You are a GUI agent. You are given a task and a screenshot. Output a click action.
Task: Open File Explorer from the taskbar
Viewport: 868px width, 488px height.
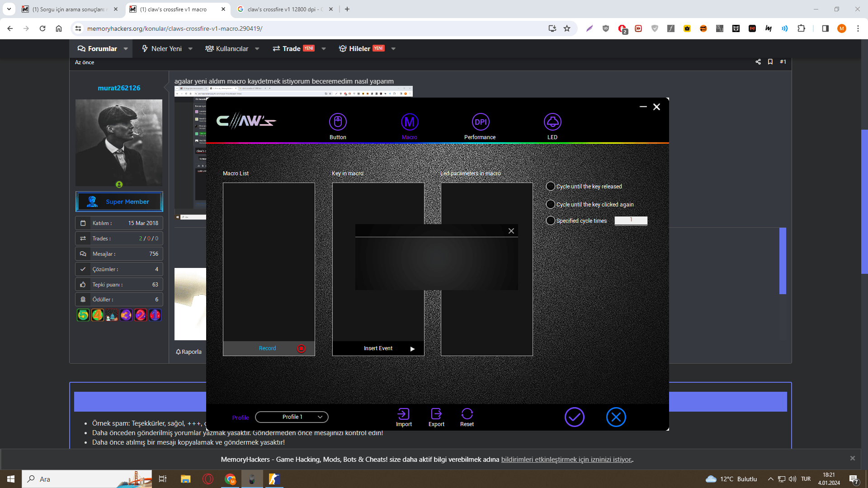[x=185, y=479]
